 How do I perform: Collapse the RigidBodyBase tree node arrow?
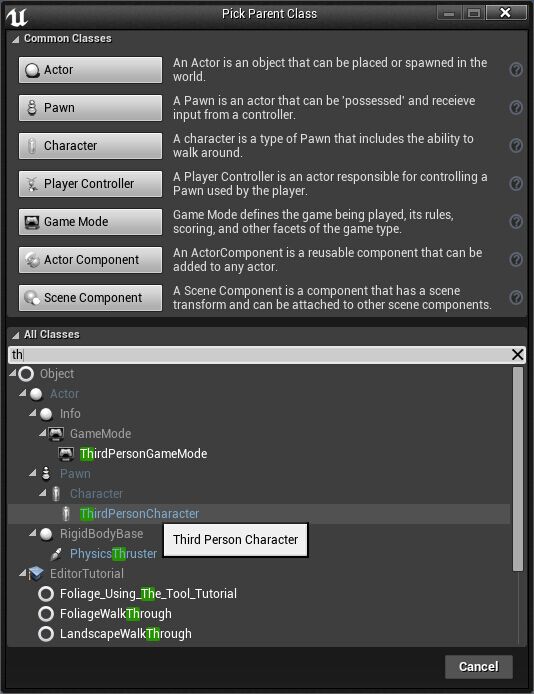click(32, 533)
